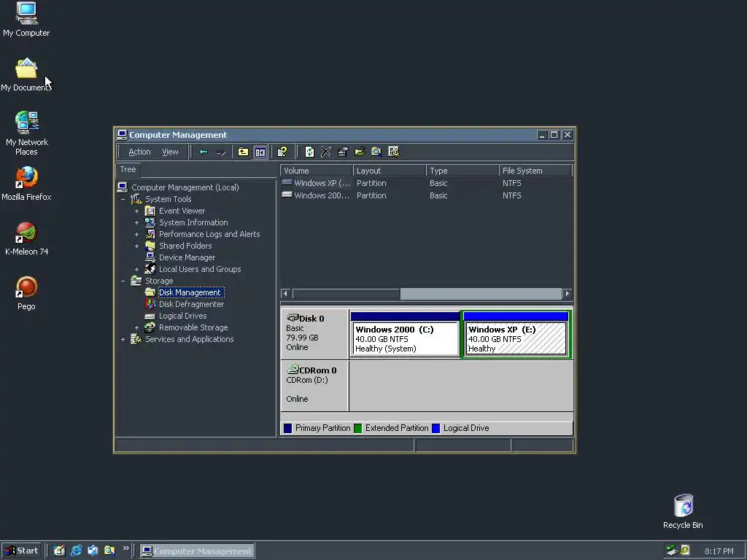
Task: Click the Delete X icon in the toolbar
Action: coord(326,152)
